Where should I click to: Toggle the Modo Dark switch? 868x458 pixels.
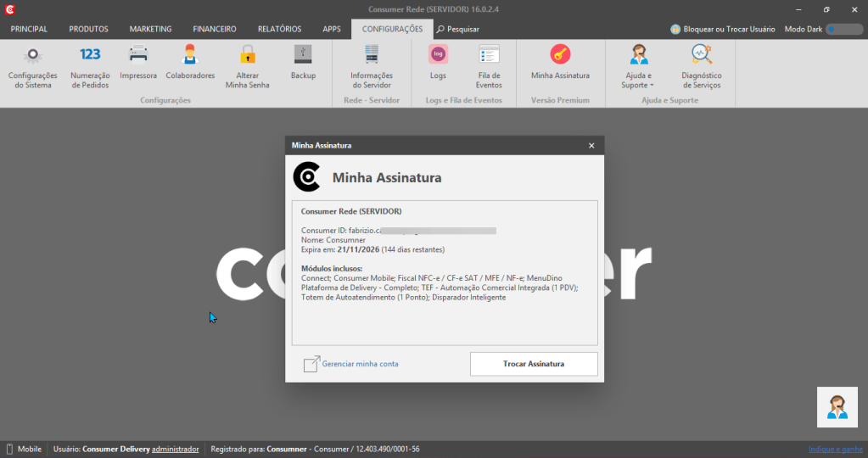click(843, 30)
